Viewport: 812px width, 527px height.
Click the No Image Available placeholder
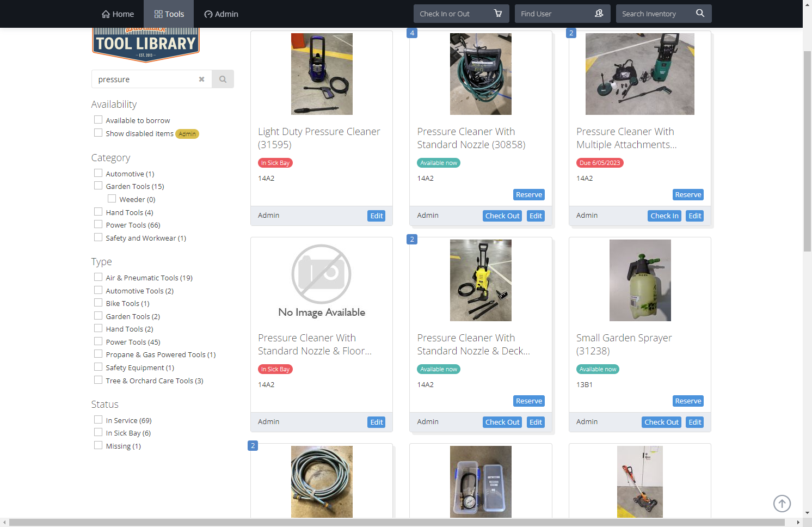[x=322, y=280]
